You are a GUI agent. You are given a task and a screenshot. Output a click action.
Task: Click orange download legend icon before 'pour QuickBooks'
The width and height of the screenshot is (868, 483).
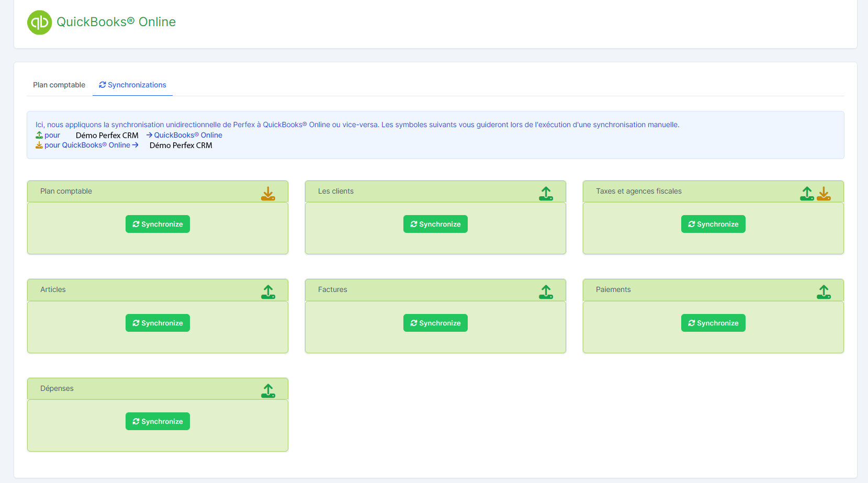(x=39, y=145)
